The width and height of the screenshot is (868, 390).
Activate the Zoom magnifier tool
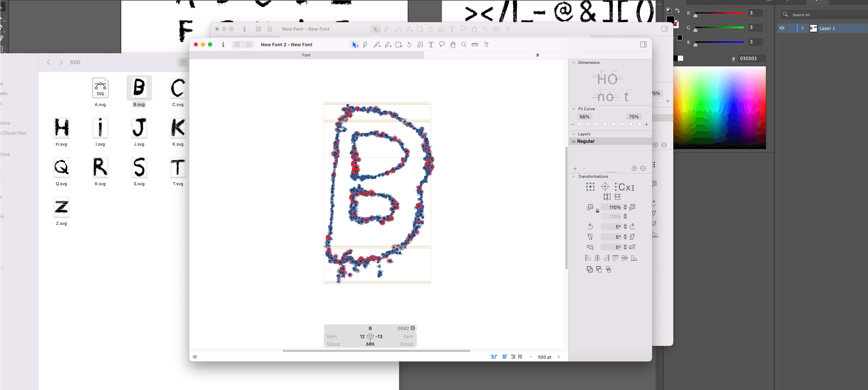point(464,45)
